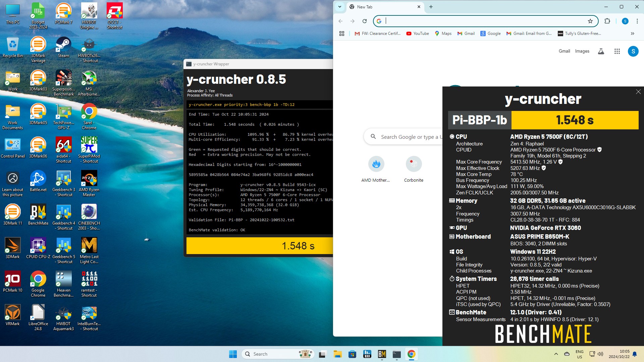
Task: Open Search Labs flask icon
Action: [x=601, y=51]
